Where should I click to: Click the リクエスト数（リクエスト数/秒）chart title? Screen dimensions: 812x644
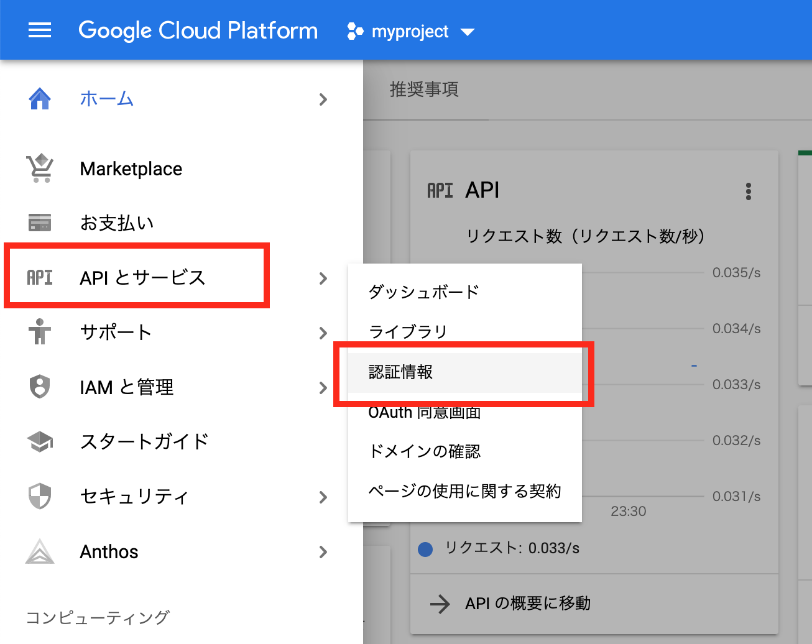(586, 236)
